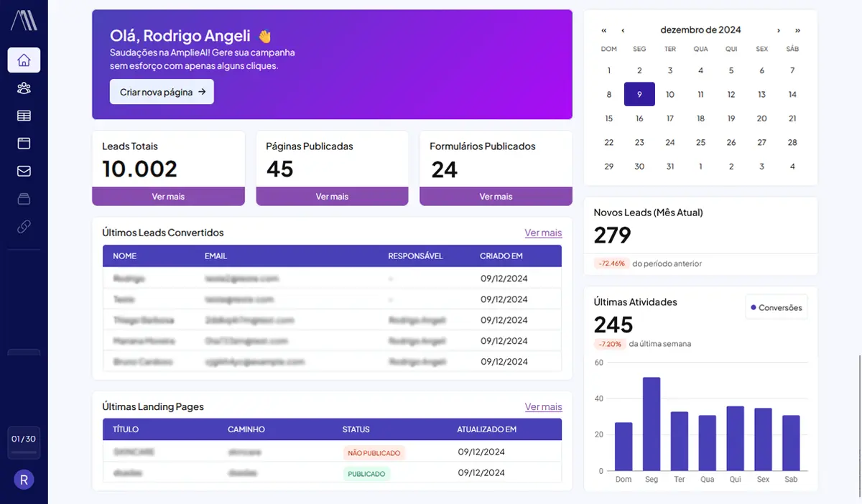Viewport: 862px width, 504px height.
Task: Click the chain link icon in sidebar
Action: point(24,227)
